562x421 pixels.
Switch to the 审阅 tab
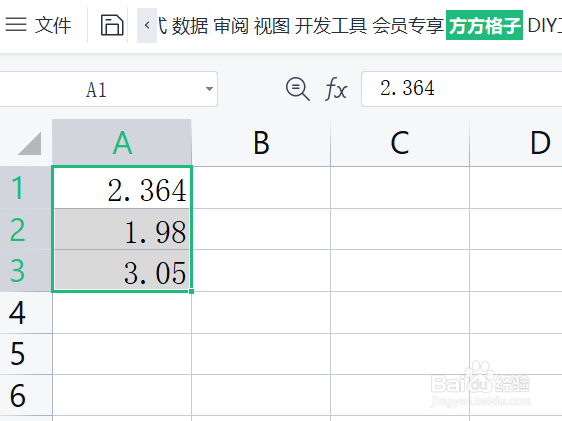(x=231, y=26)
